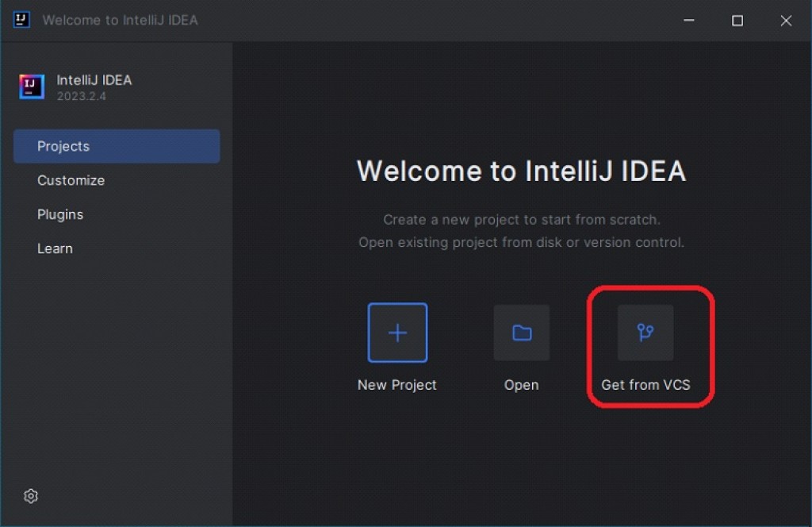
Task: Click the highlighted Get from VCS card
Action: (x=649, y=345)
